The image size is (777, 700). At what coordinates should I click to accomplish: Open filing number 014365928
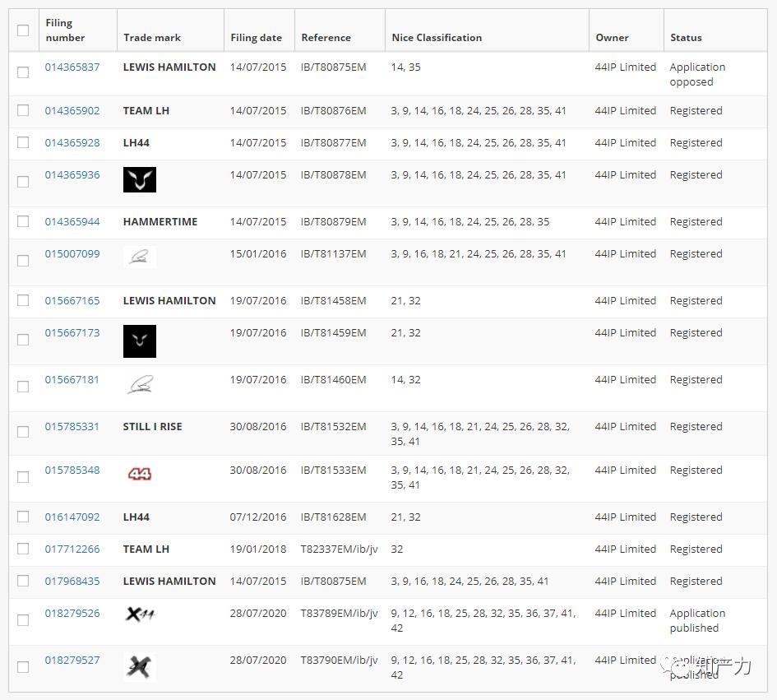72,143
